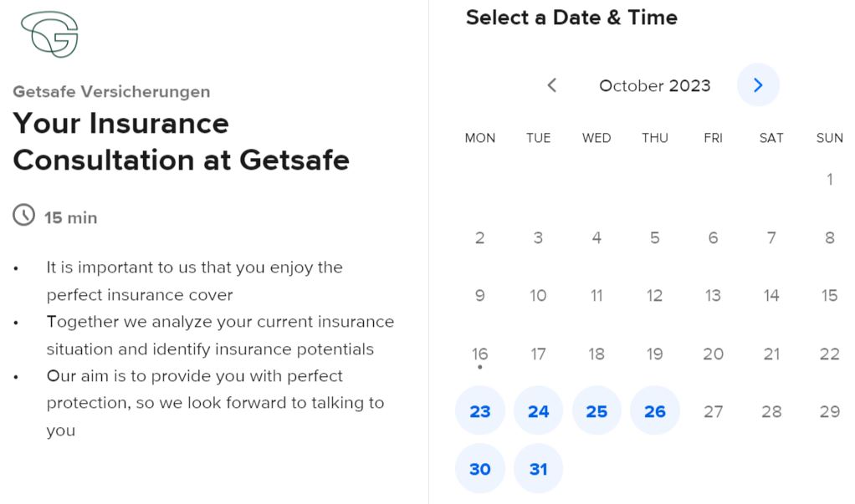Book October 26 on the calendar
The height and width of the screenshot is (504, 855).
[655, 410]
